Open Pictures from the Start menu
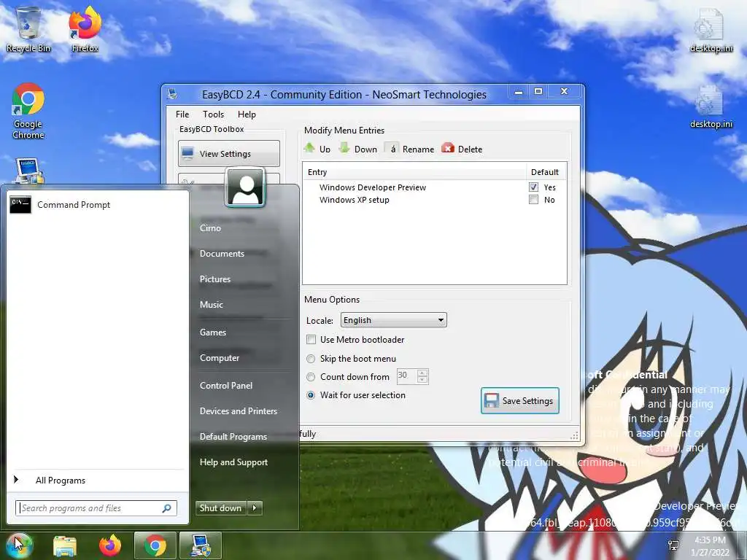747x560 pixels. [x=215, y=279]
